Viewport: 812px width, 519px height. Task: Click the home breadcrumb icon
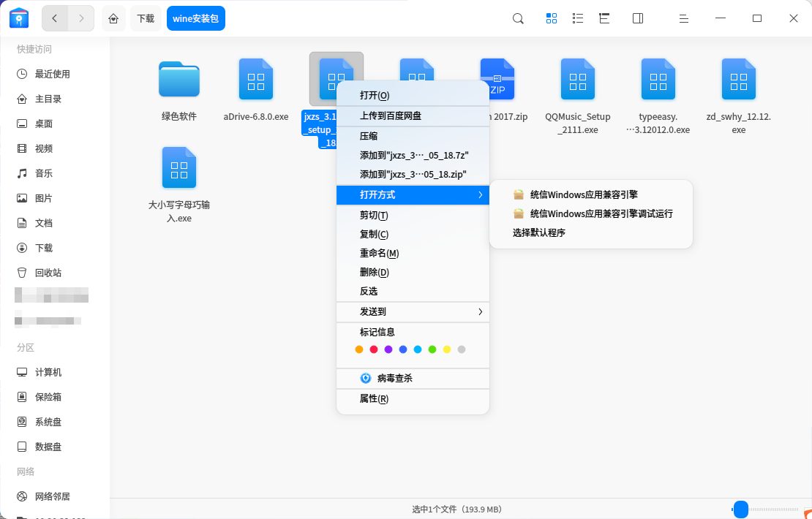(x=113, y=18)
